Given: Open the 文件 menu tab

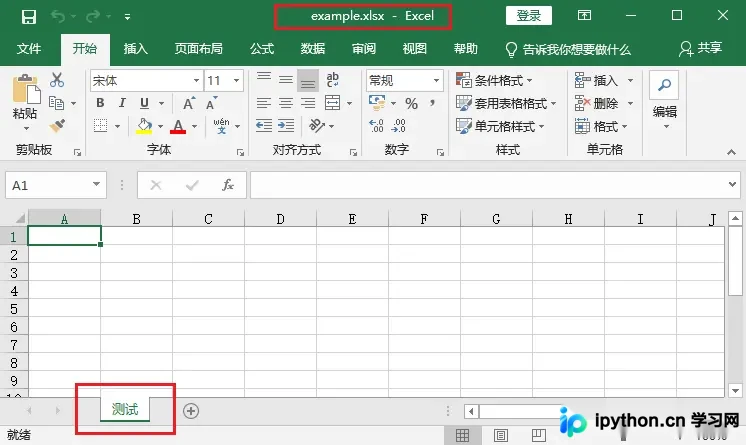Looking at the screenshot, I should click(x=29, y=49).
